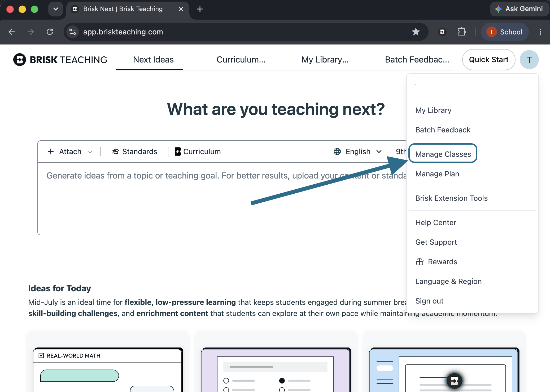Click the Curriculum button in prompt toolbar

(x=198, y=152)
